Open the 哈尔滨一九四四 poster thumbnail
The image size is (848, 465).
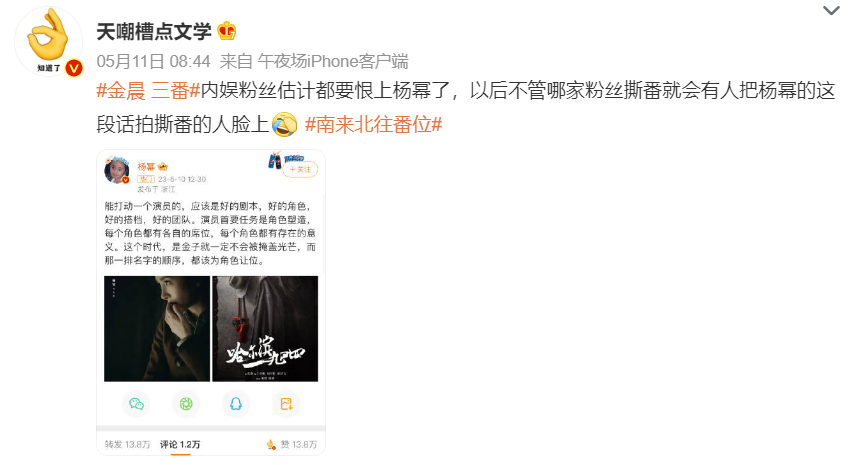tap(265, 329)
